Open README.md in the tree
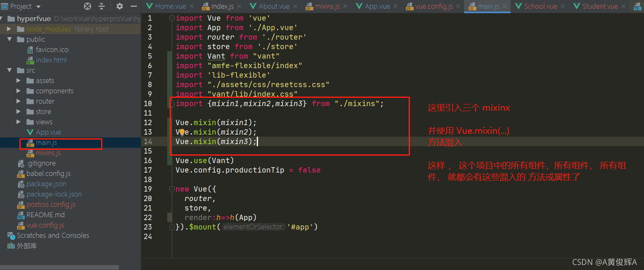 click(45, 215)
